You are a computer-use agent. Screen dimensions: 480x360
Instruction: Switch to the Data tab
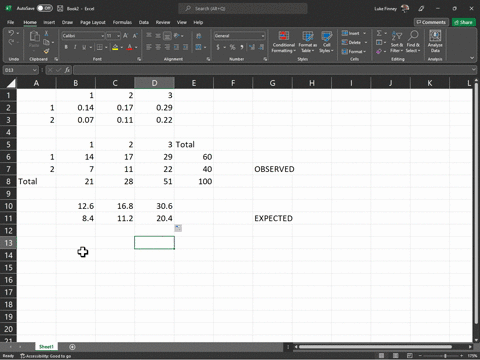pos(144,22)
